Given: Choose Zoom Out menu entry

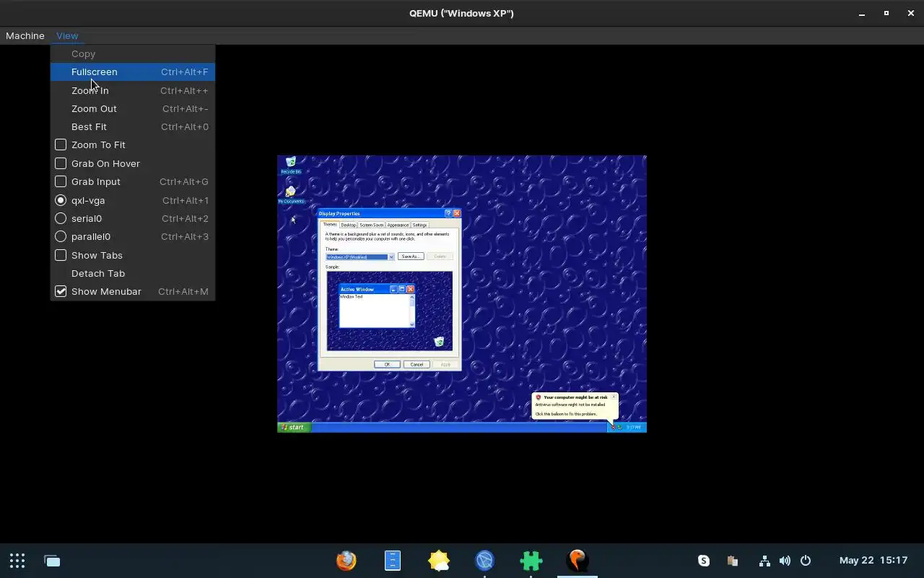Looking at the screenshot, I should (x=132, y=108).
